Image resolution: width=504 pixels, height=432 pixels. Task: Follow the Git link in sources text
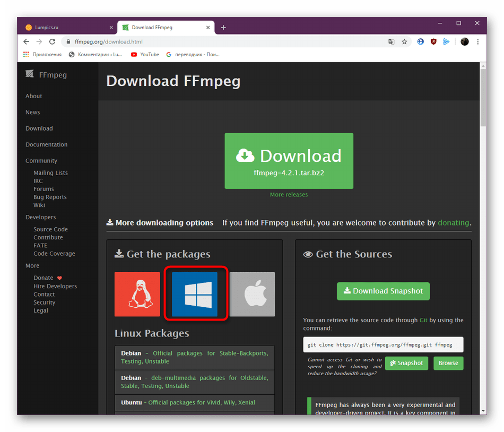coord(423,320)
